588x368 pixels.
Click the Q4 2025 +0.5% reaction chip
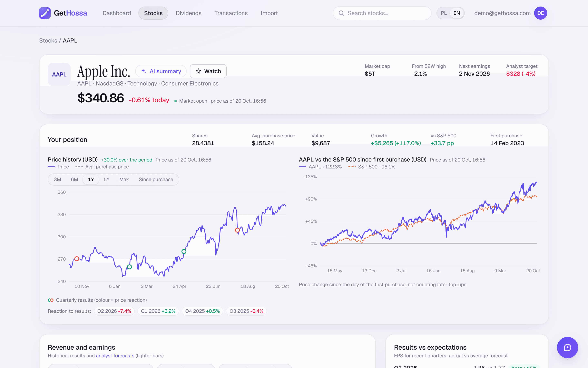point(202,311)
